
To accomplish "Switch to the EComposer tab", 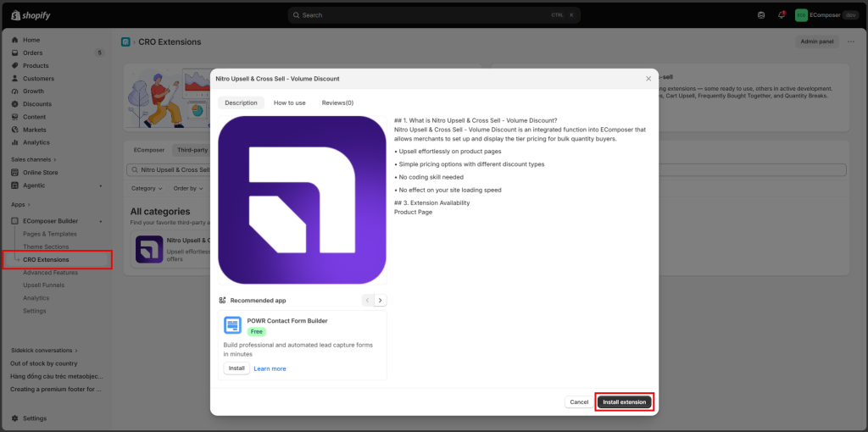I will tap(149, 150).
